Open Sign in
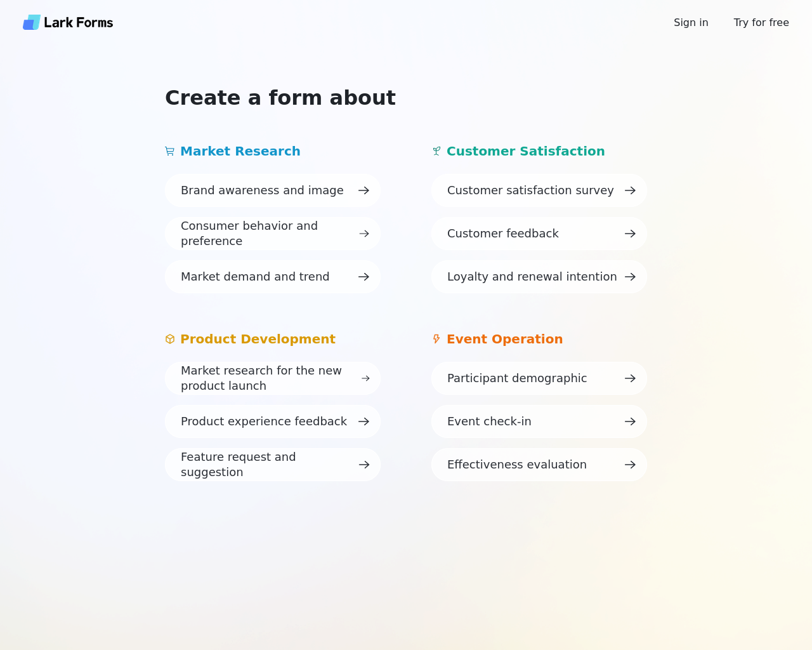812x650 pixels. (x=691, y=22)
